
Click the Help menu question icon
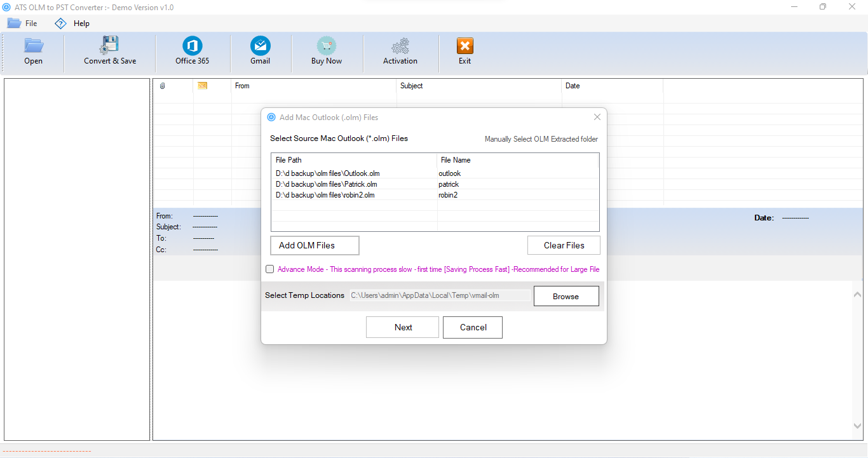[x=60, y=24]
